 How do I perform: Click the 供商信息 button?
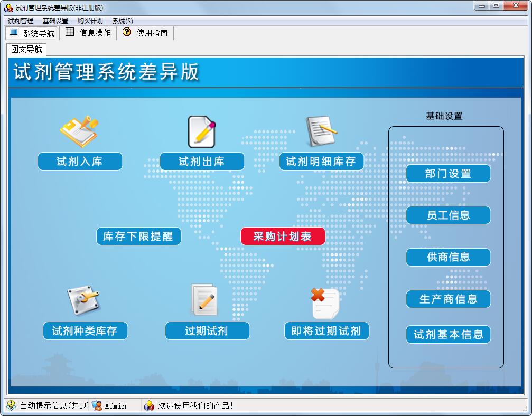[x=448, y=257]
